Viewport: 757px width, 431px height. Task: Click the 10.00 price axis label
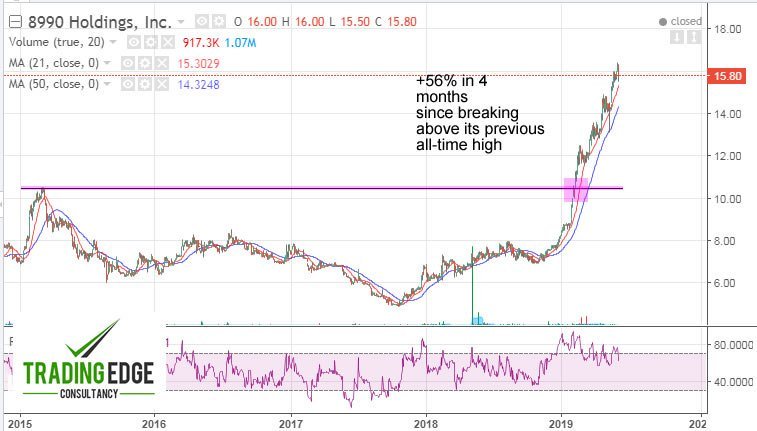tap(728, 198)
